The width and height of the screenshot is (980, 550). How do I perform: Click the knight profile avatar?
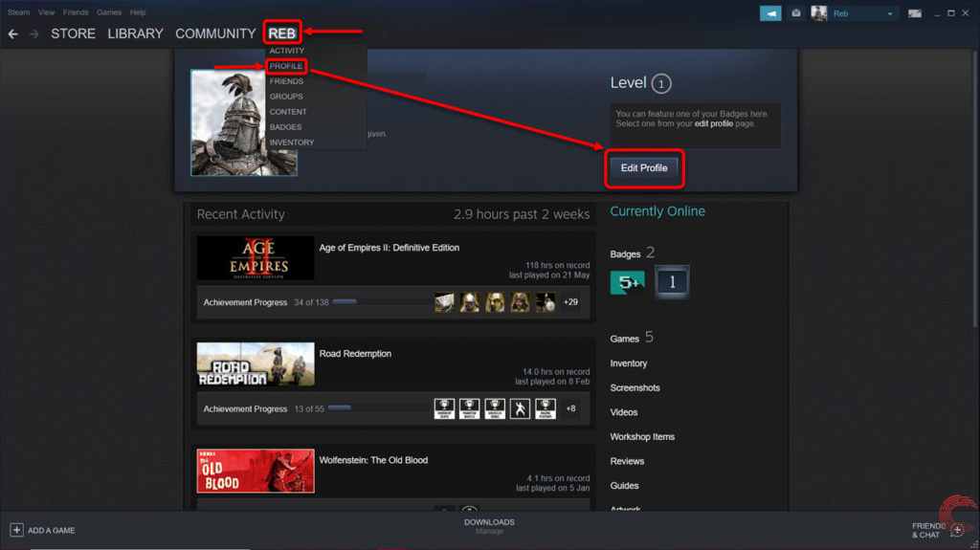[244, 122]
